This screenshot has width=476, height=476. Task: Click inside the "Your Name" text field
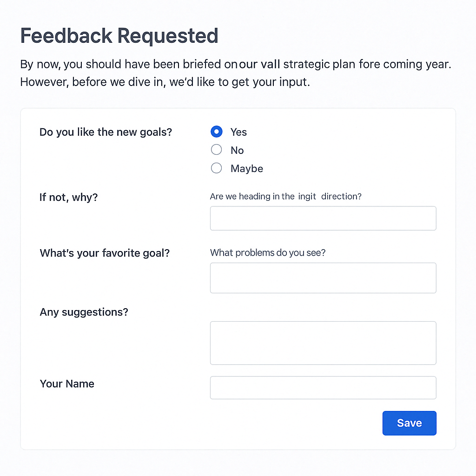[x=323, y=388]
